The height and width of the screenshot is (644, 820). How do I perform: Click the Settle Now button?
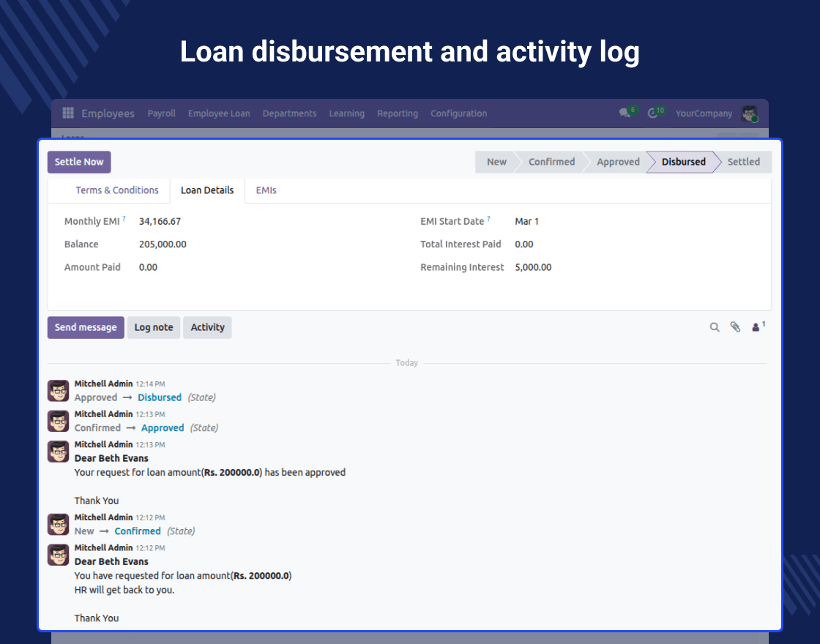[79, 162]
